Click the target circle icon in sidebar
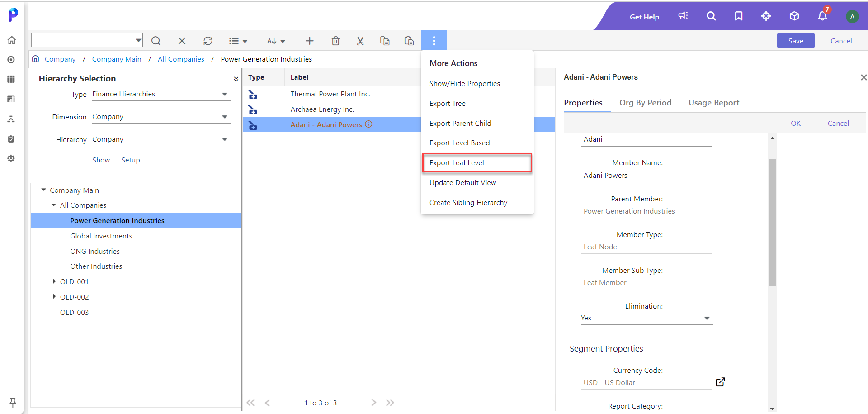The height and width of the screenshot is (414, 868). (11, 60)
